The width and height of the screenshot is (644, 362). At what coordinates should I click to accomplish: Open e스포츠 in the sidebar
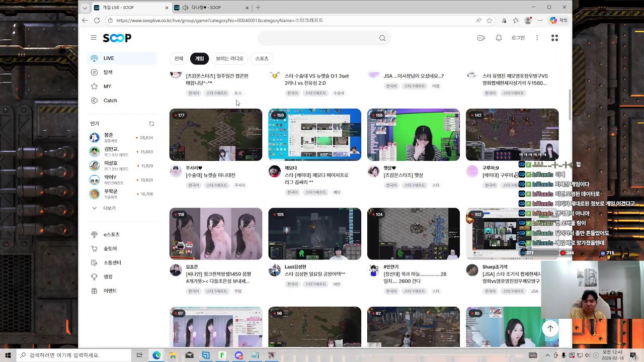click(x=122, y=235)
